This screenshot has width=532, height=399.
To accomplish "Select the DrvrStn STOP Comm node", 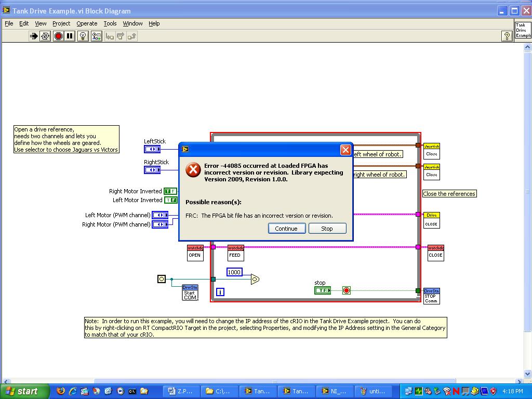I will [x=432, y=296].
